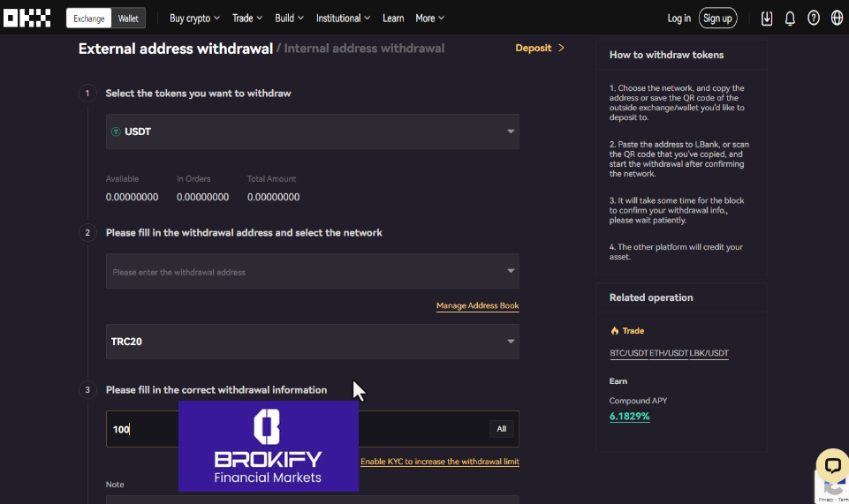Switch to Internal address withdrawal tab

tap(364, 49)
